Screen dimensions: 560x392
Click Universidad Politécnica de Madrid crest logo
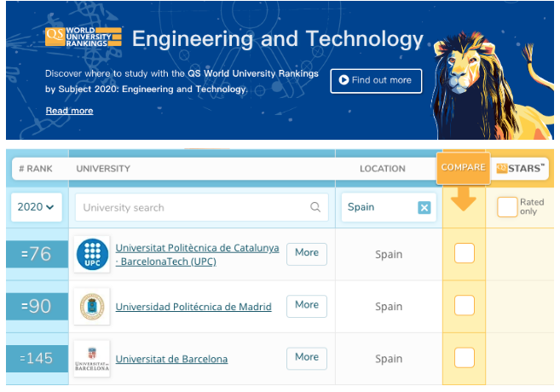(x=91, y=307)
